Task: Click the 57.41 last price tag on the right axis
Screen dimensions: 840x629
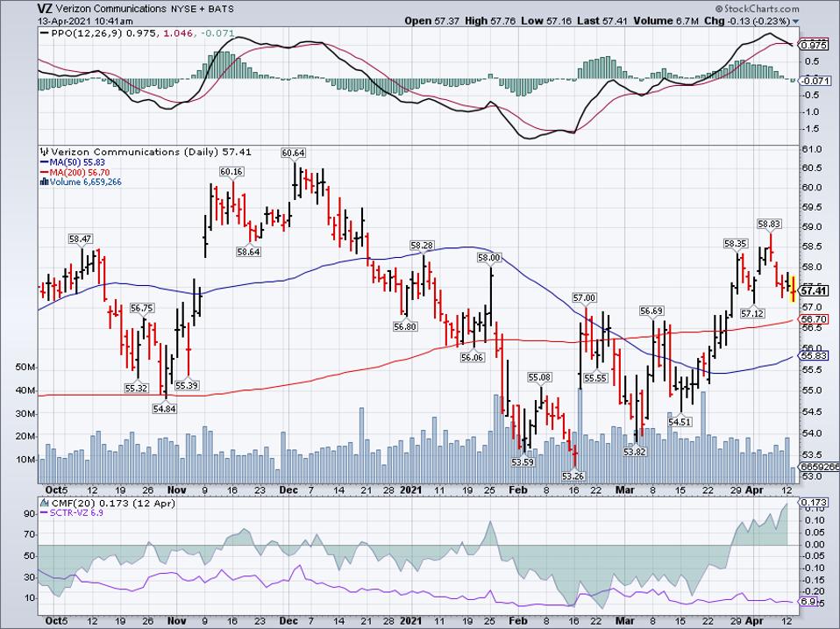Action: (x=813, y=291)
